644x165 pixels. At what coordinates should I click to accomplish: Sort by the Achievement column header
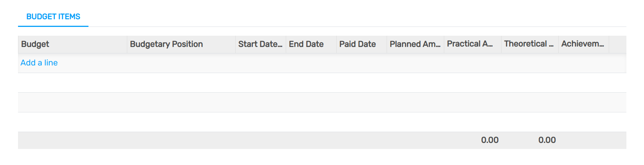tap(582, 44)
